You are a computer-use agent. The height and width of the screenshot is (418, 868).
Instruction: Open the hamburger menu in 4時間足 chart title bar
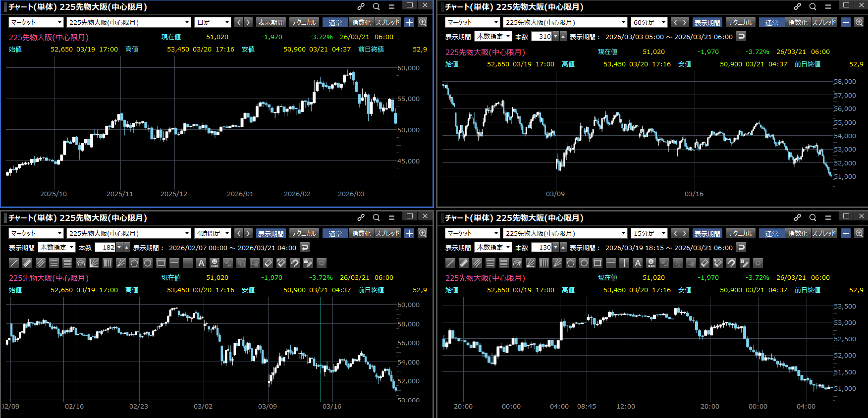point(391,217)
